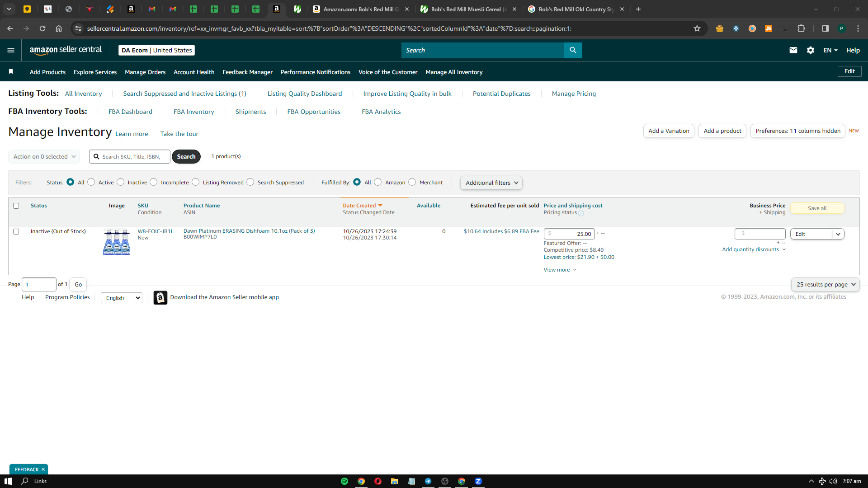Open File Explorer from the taskbar

(395, 481)
